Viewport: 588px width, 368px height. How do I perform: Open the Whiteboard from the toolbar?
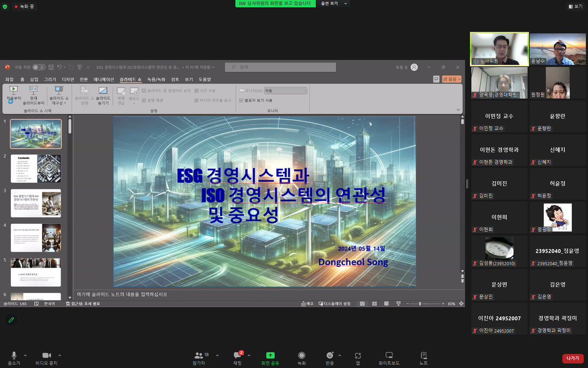click(x=389, y=355)
